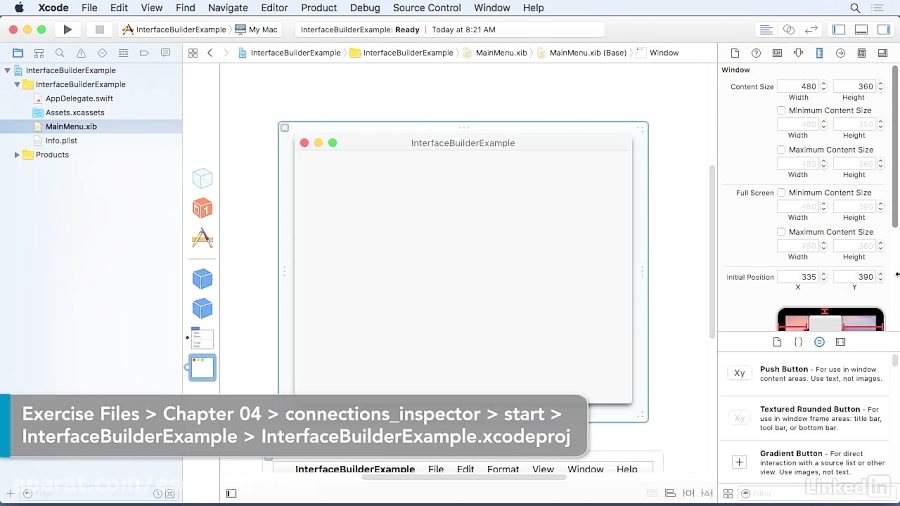Open the Assistant editor

point(789,29)
